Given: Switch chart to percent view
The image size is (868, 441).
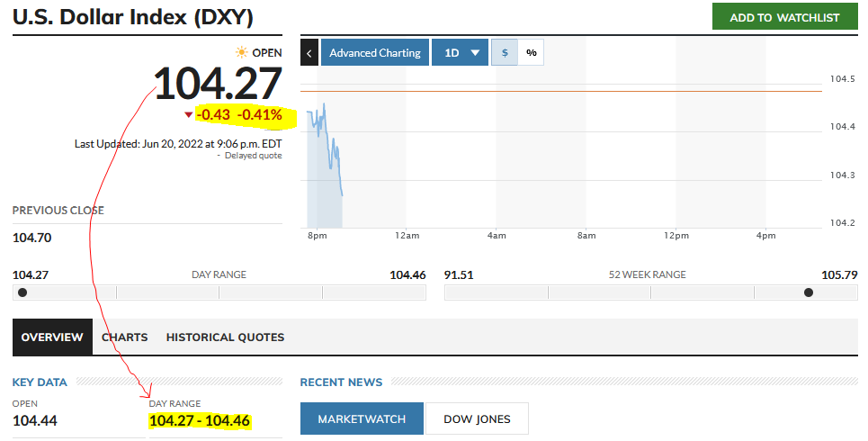Looking at the screenshot, I should 531,52.
